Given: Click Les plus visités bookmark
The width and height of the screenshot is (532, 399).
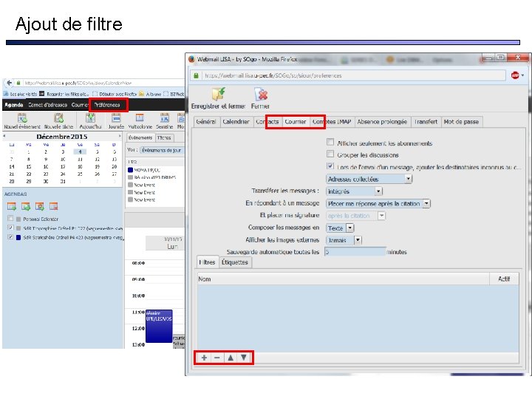Looking at the screenshot, I should coord(21,94).
